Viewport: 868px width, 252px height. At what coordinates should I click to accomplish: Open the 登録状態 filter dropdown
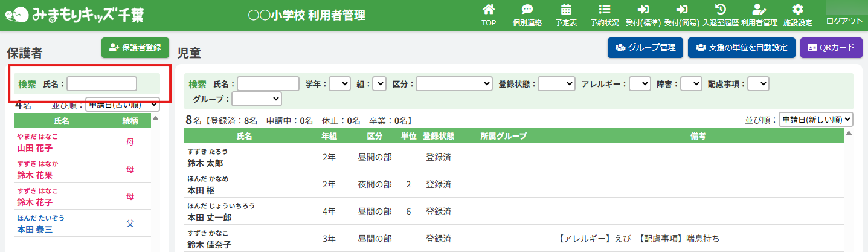click(x=556, y=83)
